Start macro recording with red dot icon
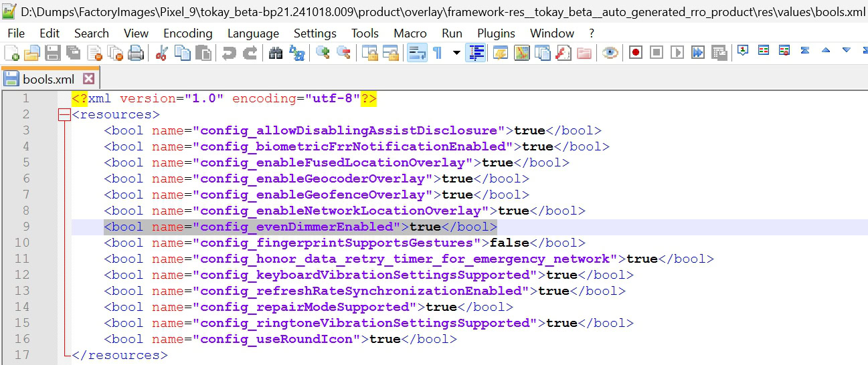Viewport: 868px width, 365px height. click(636, 53)
